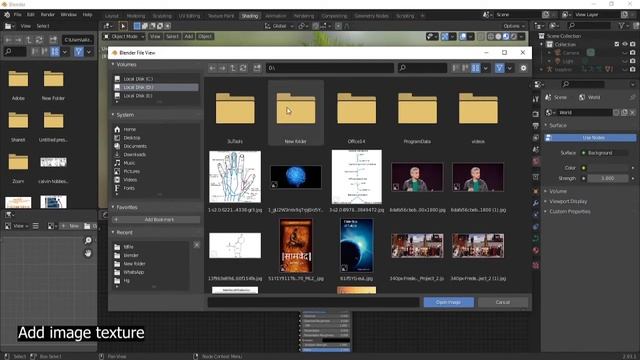Switch to the UV Editing workspace tab
640x360 pixels.
pos(189,16)
